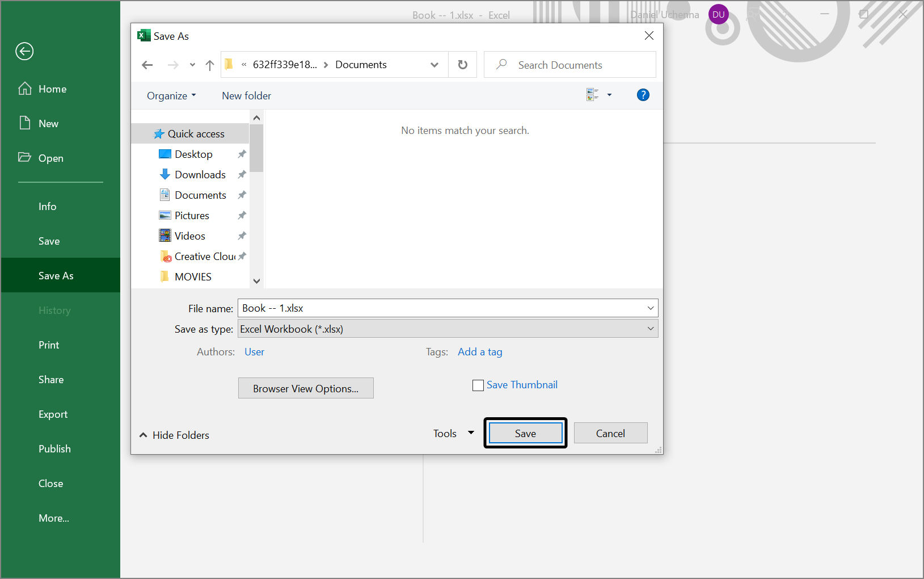924x579 pixels.
Task: Open the Organize menu
Action: tap(171, 95)
